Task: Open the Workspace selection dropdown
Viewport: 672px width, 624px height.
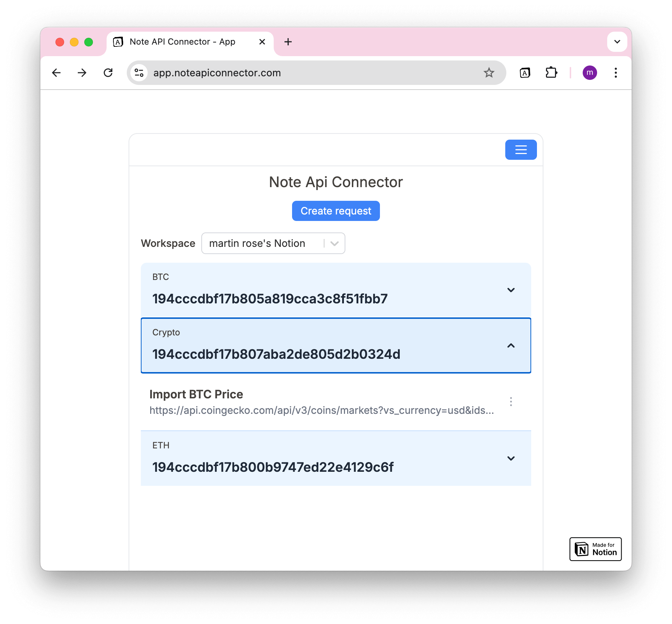Action: (x=333, y=243)
